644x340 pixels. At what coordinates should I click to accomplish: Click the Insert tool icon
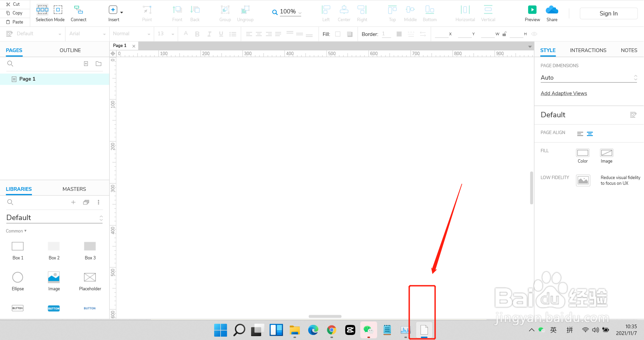tap(113, 10)
